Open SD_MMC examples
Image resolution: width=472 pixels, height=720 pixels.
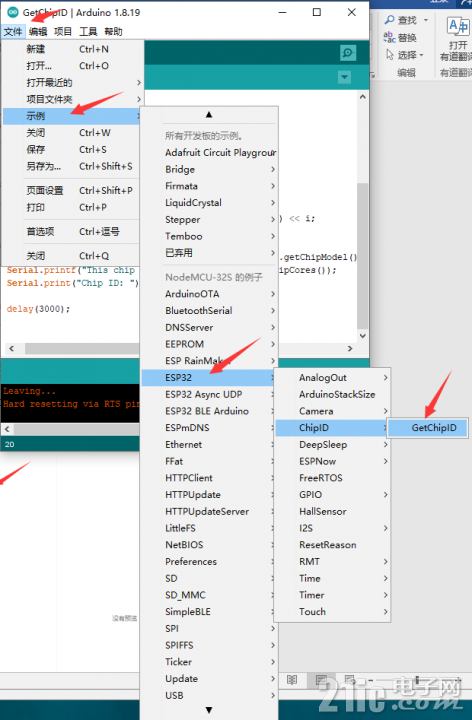point(208,595)
